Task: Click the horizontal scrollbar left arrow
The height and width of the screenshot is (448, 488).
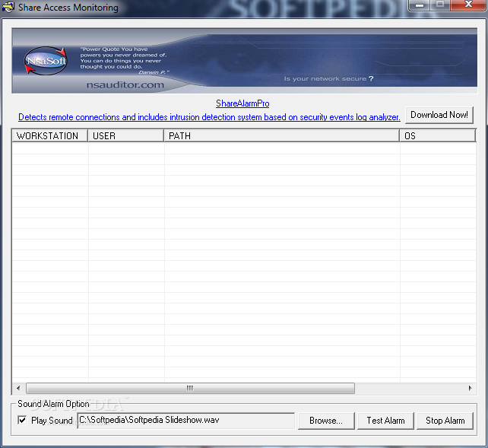Action: 18,388
